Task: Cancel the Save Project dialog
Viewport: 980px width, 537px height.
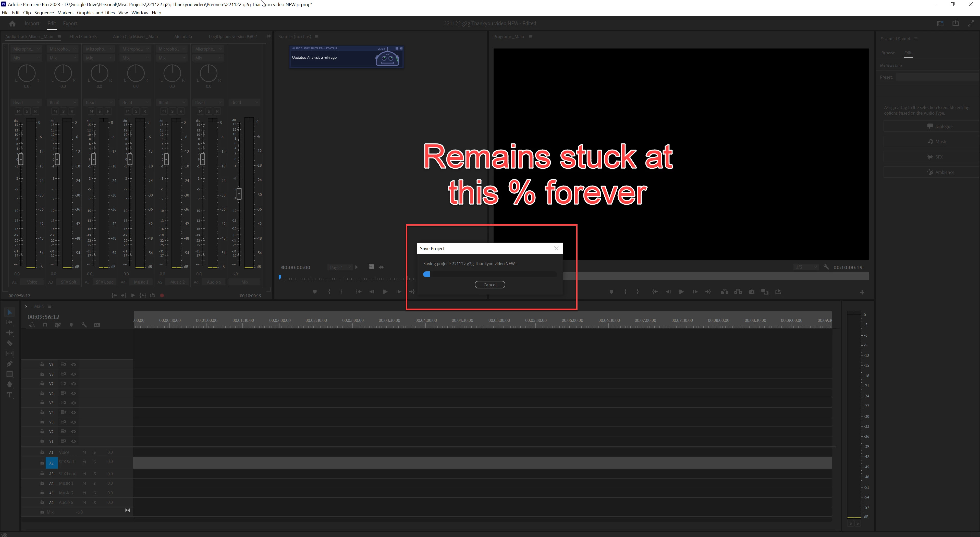Action: tap(490, 285)
